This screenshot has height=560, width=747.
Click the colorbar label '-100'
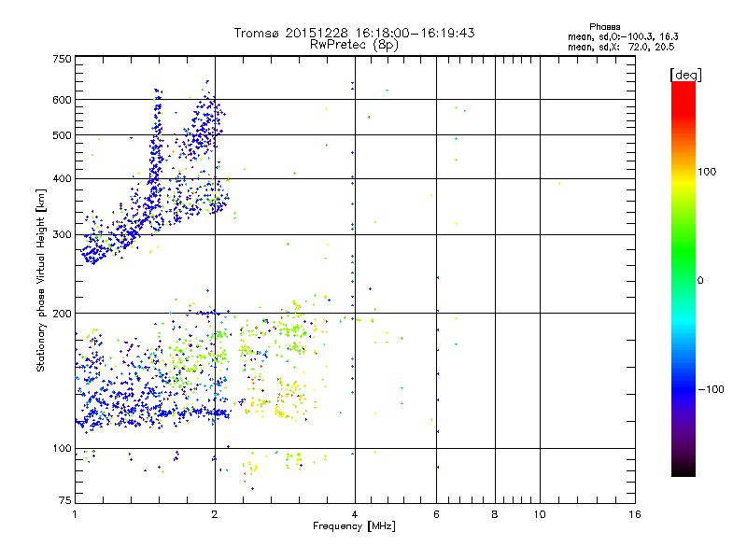click(x=711, y=389)
